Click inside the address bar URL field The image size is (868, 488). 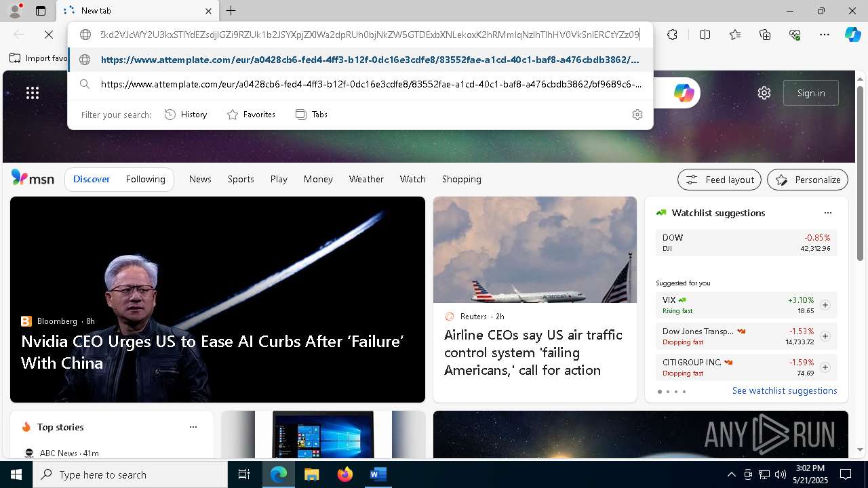(x=370, y=35)
